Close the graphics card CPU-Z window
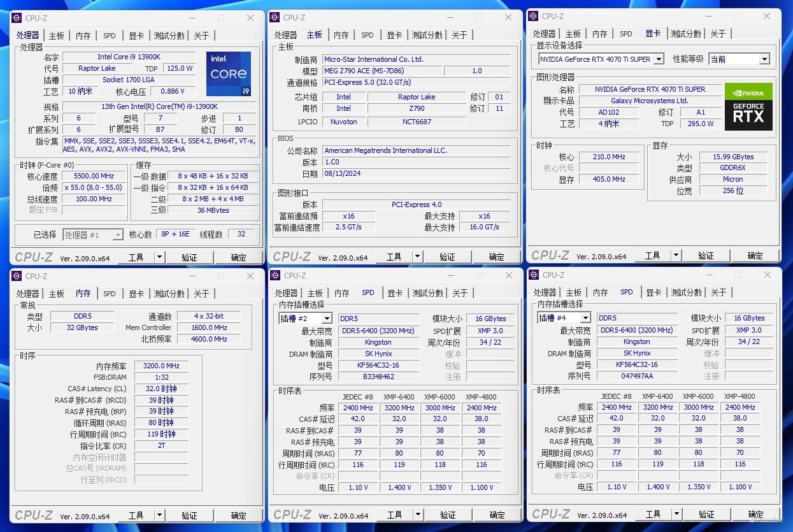793x532 pixels. 766,17
